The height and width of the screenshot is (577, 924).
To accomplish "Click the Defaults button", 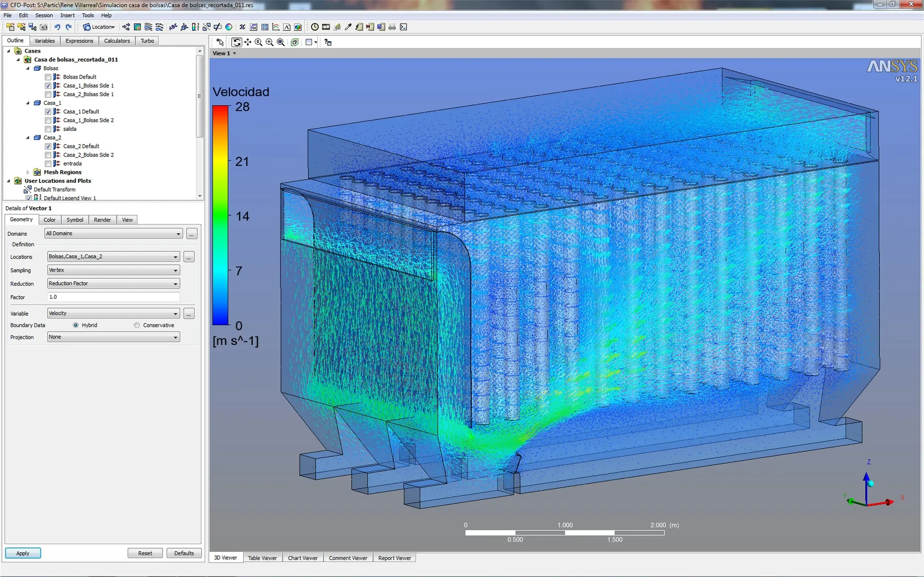I will coord(184,553).
